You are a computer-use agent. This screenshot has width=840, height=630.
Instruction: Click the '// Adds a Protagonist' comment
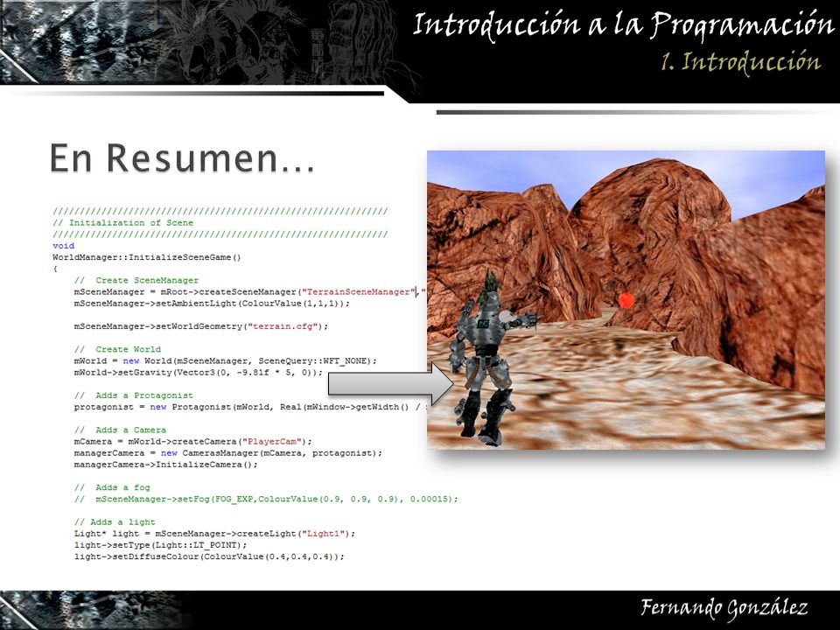click(133, 395)
